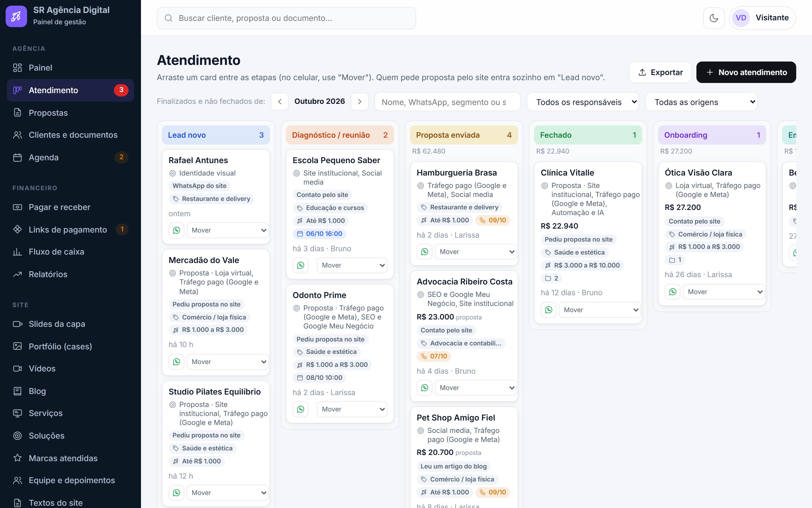Open Propostas in the sidebar

tap(70, 113)
